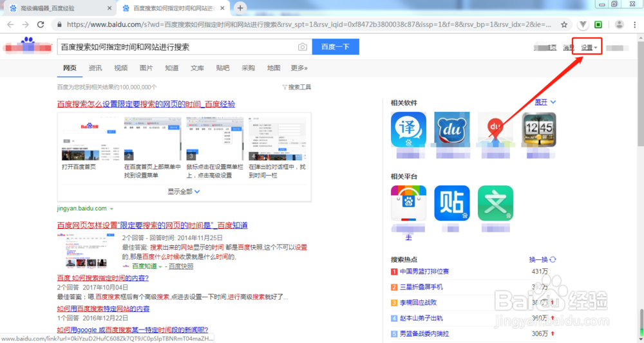Switch to the 视频 search tab
Viewport: 644px width, 343px height.
point(121,68)
